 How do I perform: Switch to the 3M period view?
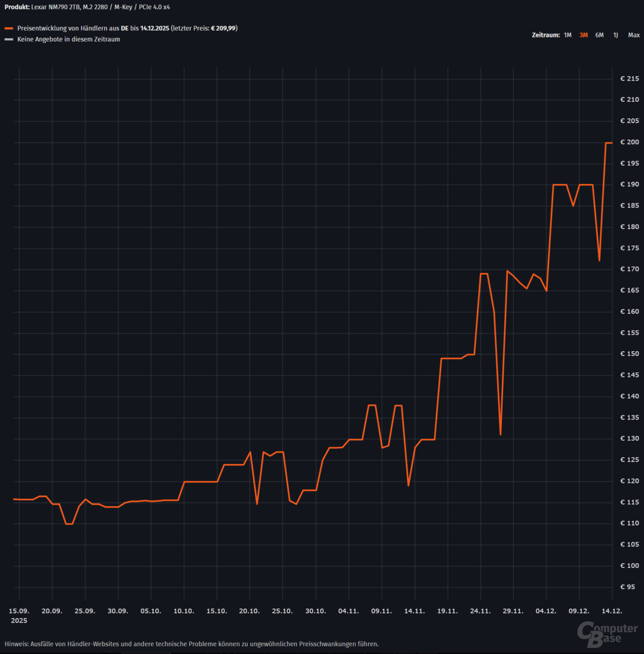point(583,35)
